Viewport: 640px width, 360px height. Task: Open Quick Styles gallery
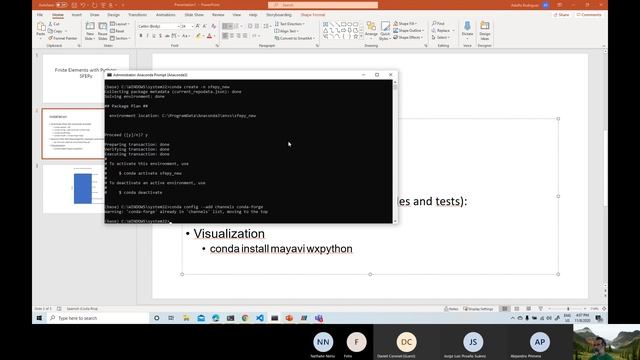coord(384,31)
